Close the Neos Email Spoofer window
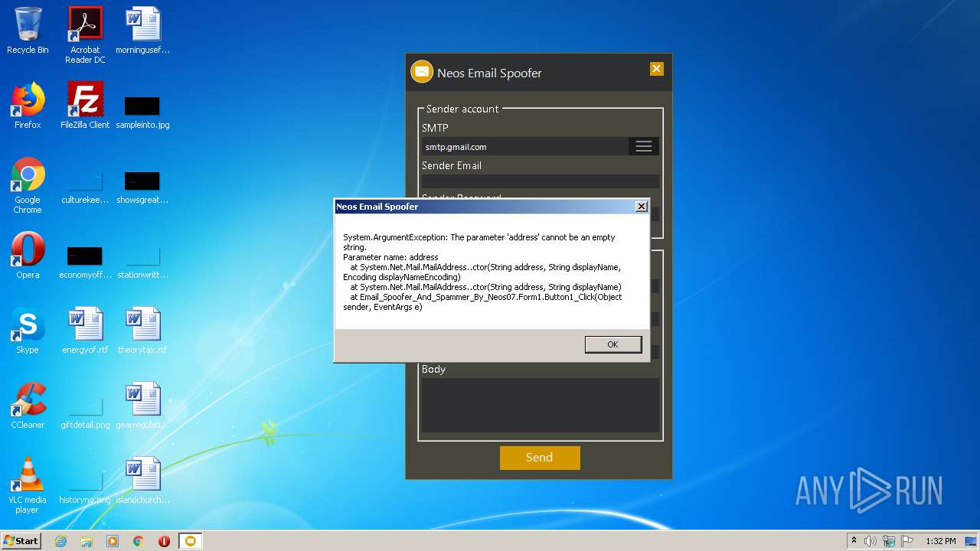Viewport: 980px width, 551px height. (x=656, y=69)
